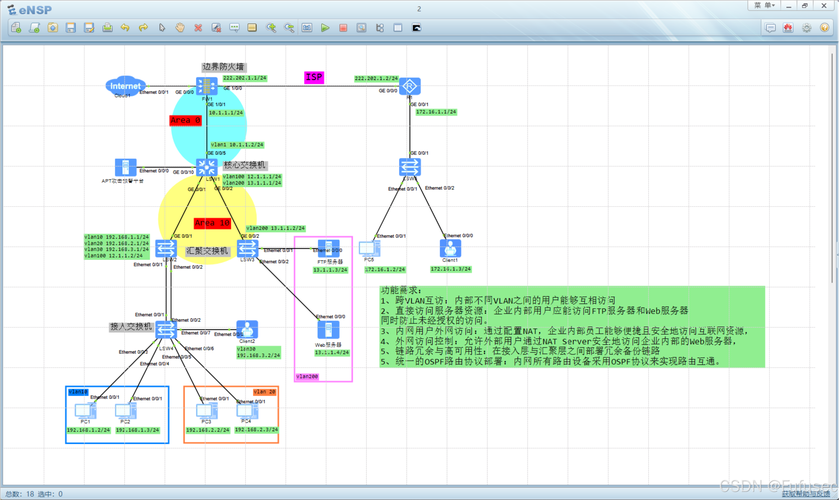
Task: Click the FTP server device
Action: click(x=328, y=250)
